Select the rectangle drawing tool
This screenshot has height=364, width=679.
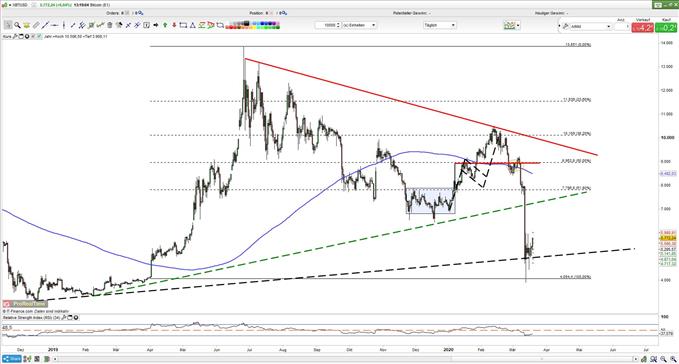[x=183, y=25]
